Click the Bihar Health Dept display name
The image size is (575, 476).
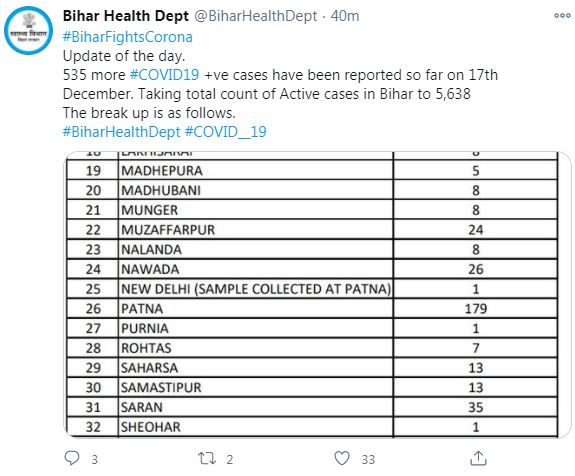tap(126, 16)
